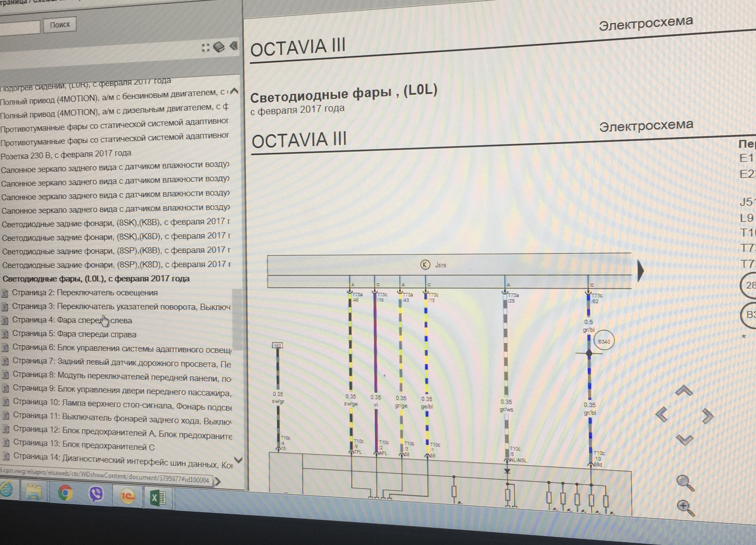The width and height of the screenshot is (756, 545).
Task: Open Excel from taskbar
Action: pyautogui.click(x=158, y=498)
